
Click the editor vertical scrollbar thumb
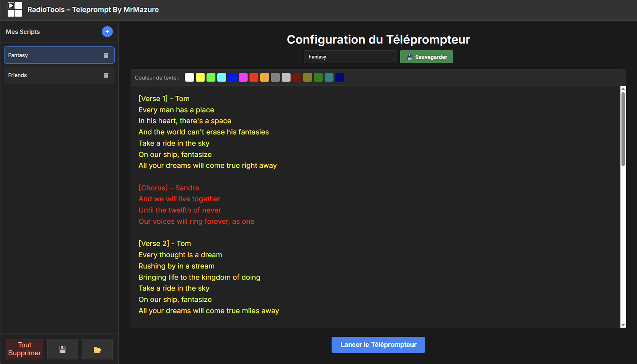point(623,129)
